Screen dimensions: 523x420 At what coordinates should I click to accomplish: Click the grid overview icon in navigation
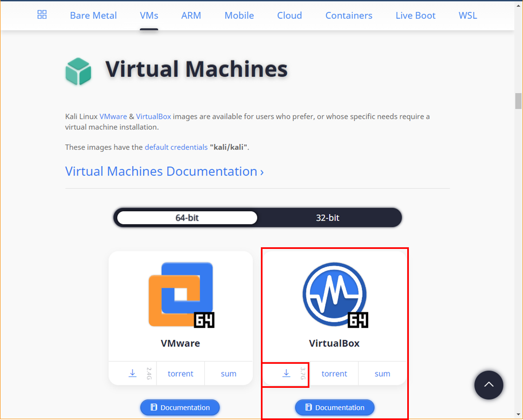42,15
